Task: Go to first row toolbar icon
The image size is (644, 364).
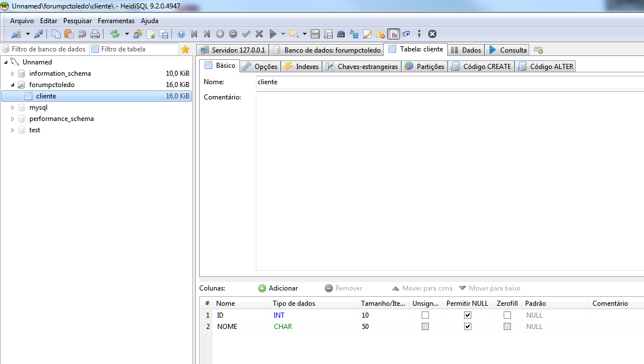Action: coord(194,34)
